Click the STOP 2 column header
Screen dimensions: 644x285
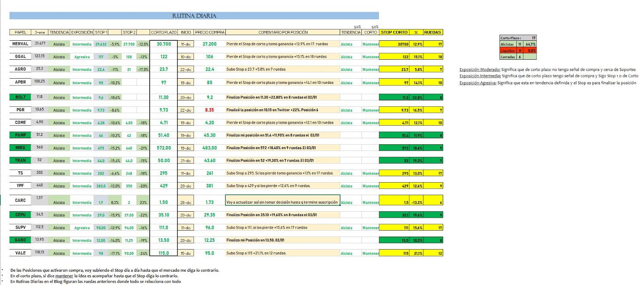pyautogui.click(x=129, y=32)
